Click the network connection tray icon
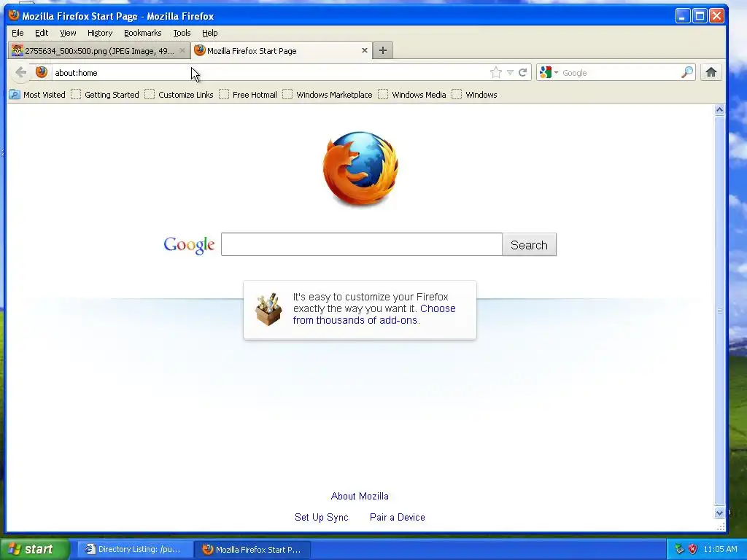This screenshot has width=747, height=560. click(x=679, y=549)
